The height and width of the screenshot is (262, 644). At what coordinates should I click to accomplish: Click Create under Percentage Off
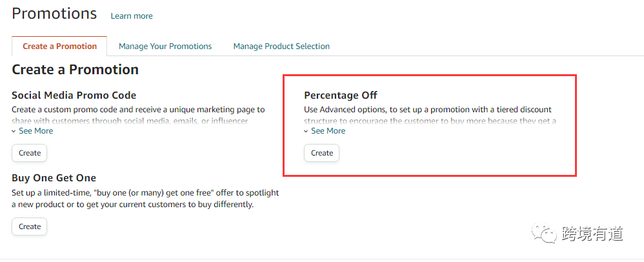pos(321,153)
